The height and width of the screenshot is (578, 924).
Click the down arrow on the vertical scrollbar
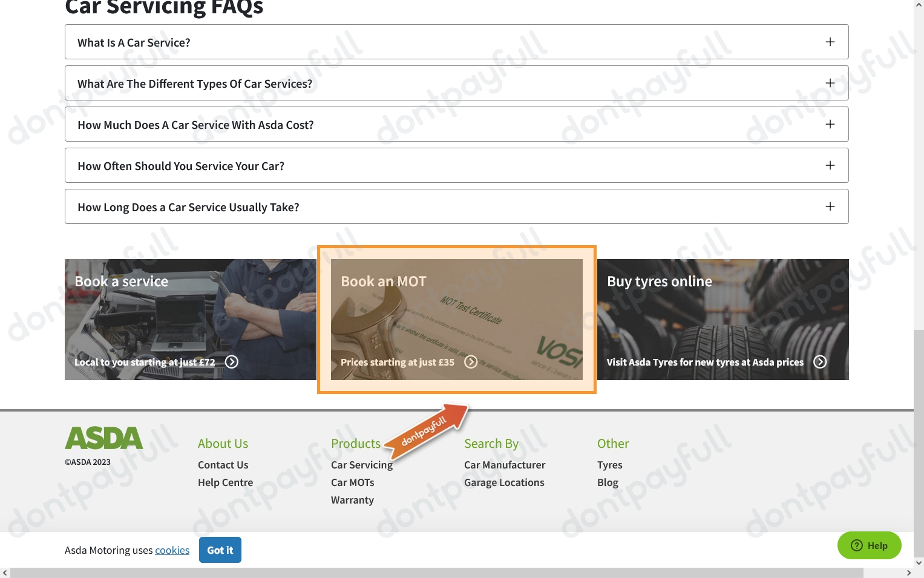coord(919,562)
